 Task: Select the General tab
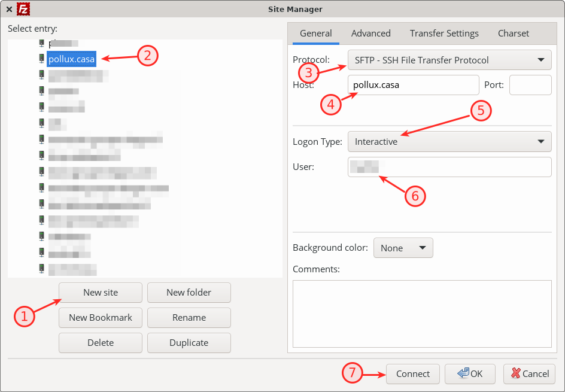pyautogui.click(x=315, y=34)
